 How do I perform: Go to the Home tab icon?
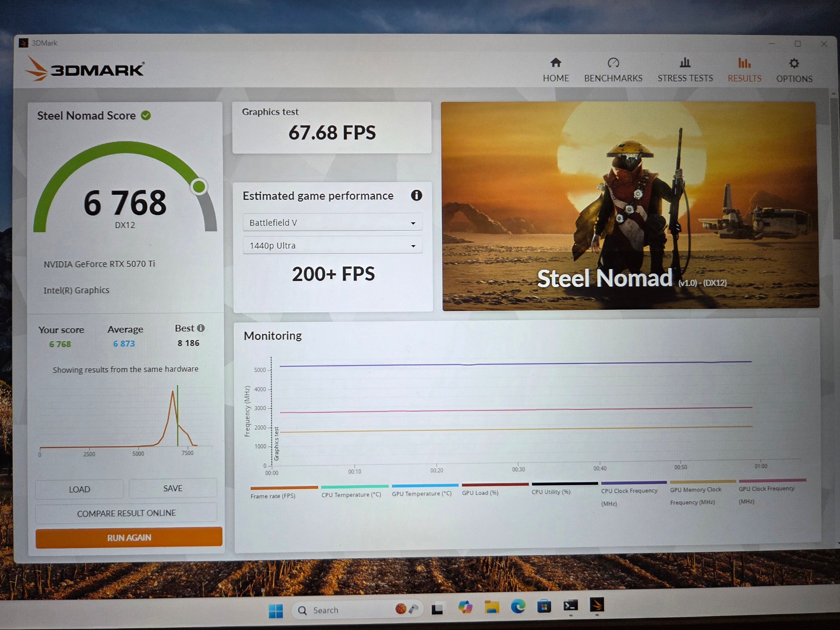click(x=556, y=63)
